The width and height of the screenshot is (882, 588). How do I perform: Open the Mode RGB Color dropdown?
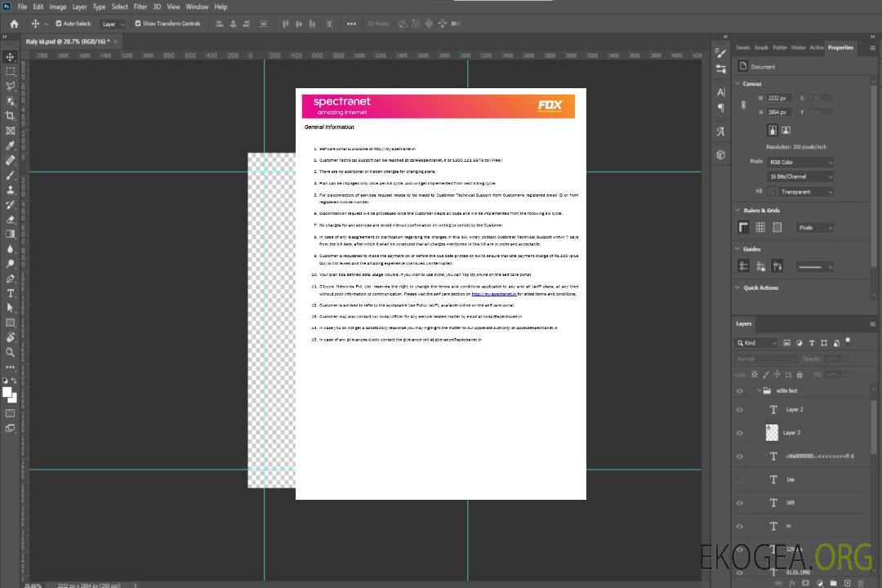pyautogui.click(x=800, y=162)
